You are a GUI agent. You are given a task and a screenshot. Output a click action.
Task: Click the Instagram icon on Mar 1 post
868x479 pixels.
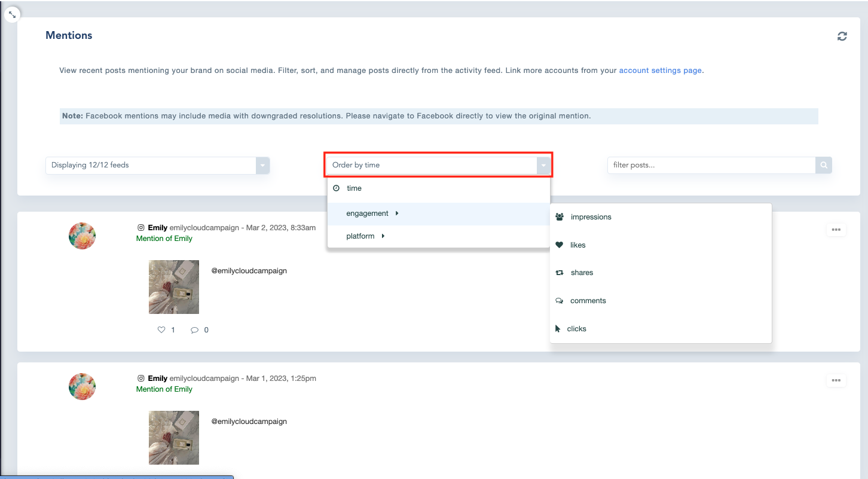point(141,379)
